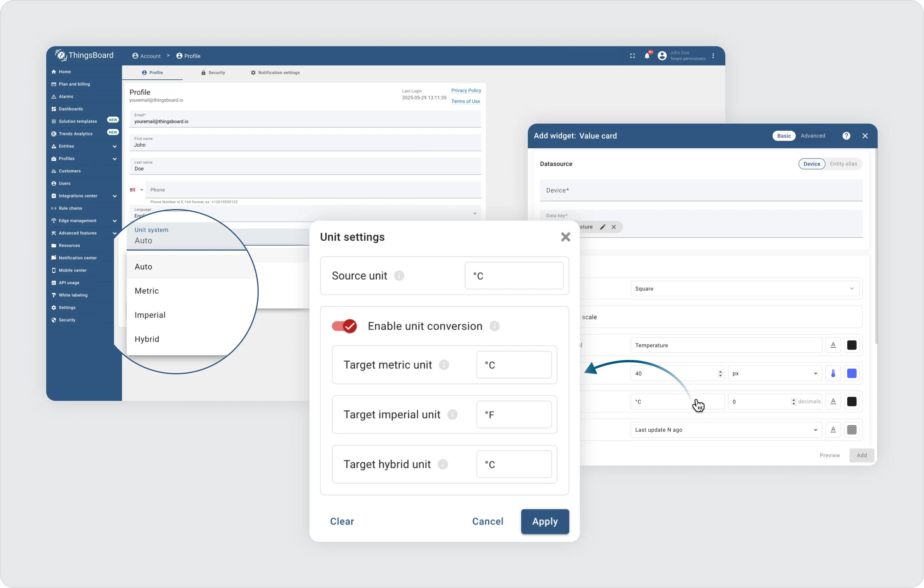This screenshot has width=924, height=588.
Task: Switch datasource to Entity alias
Action: pyautogui.click(x=843, y=164)
